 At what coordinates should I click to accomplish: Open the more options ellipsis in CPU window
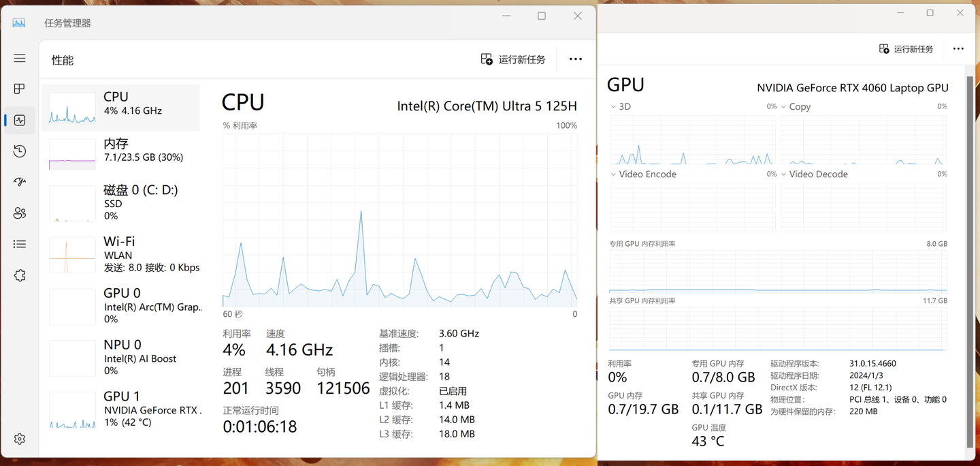[x=576, y=59]
